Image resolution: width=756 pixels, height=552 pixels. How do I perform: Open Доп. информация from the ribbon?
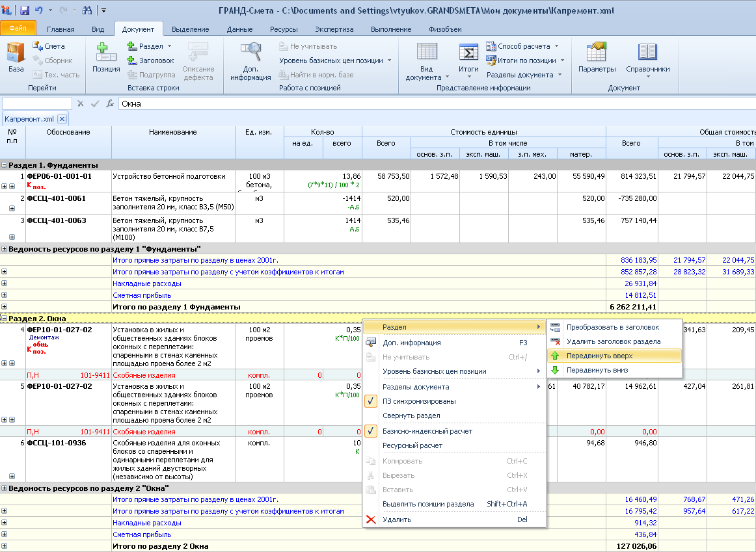pos(250,60)
